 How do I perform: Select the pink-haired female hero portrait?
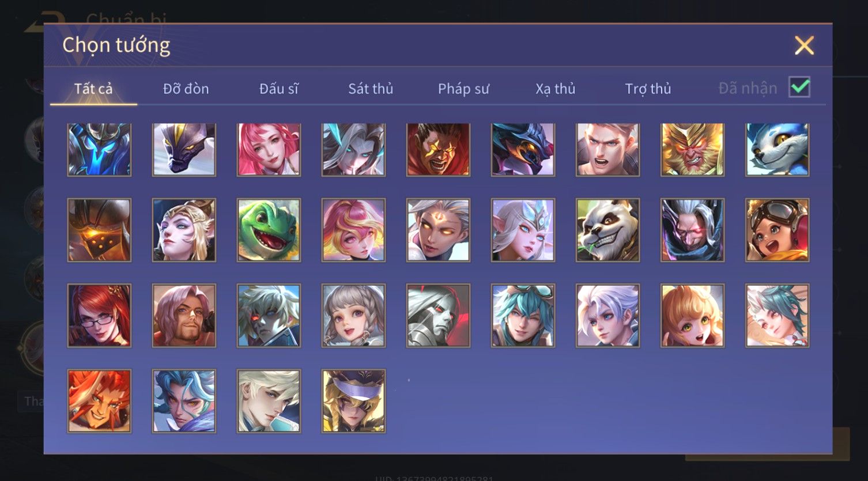(x=269, y=149)
